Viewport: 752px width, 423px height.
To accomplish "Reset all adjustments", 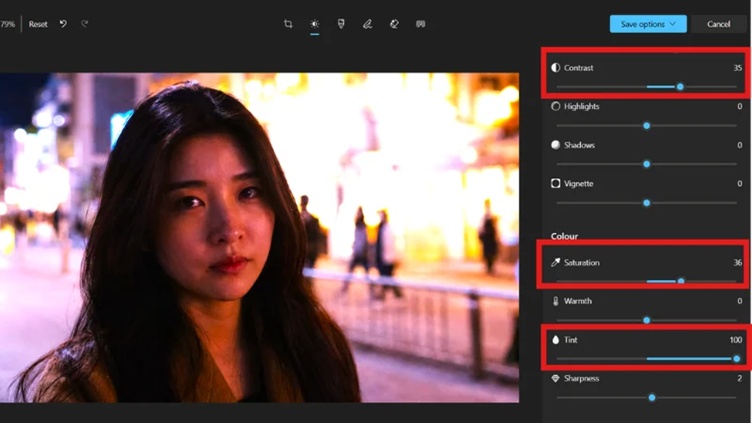I will point(38,24).
